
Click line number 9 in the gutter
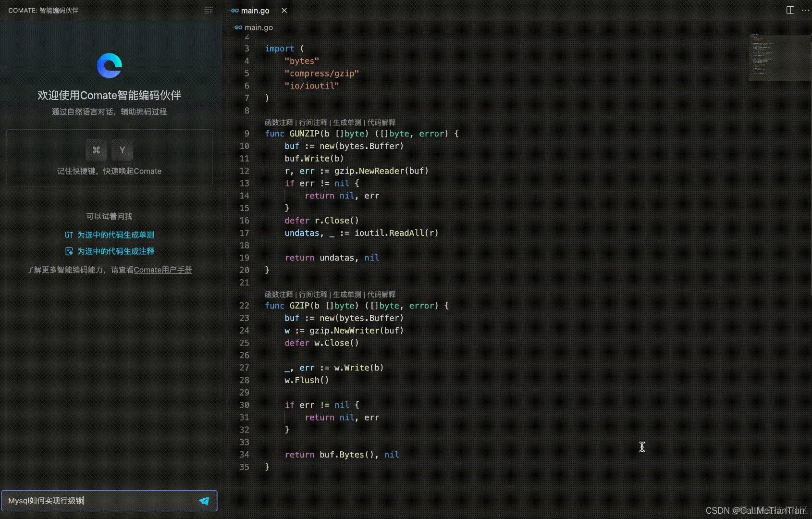[247, 134]
